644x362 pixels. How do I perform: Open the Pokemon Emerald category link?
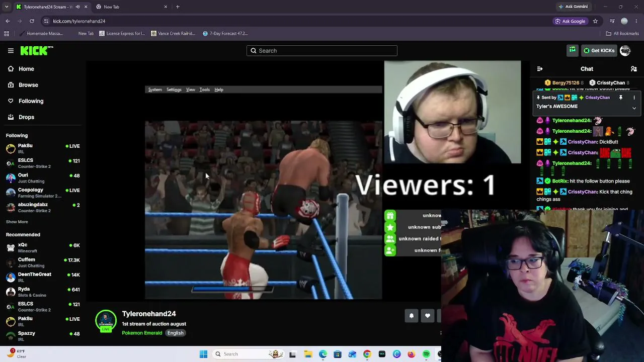point(142,333)
